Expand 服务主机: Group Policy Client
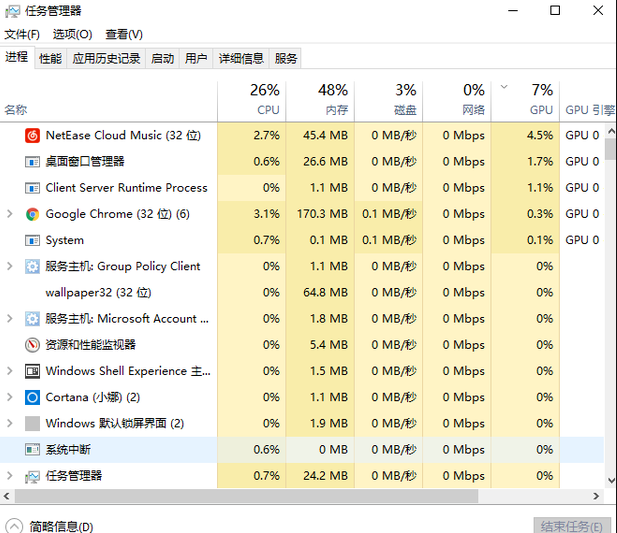This screenshot has height=533, width=617. pos(10,266)
